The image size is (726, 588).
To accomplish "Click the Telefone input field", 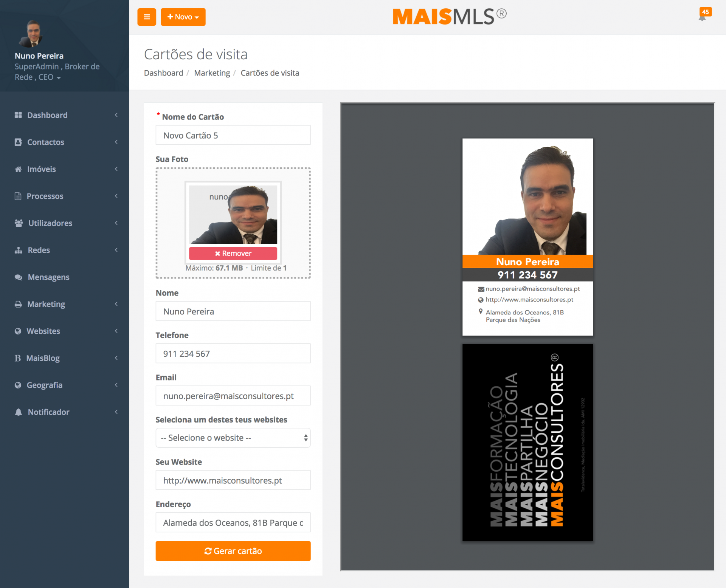I will click(233, 353).
